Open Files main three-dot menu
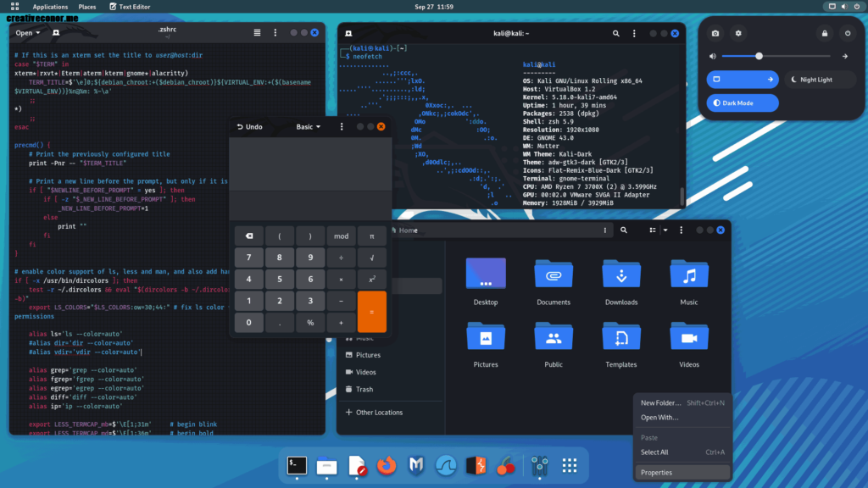Image resolution: width=868 pixels, height=488 pixels. click(682, 230)
